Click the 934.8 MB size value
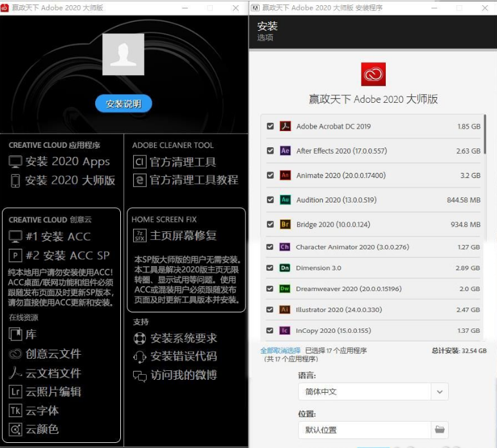This screenshot has height=448, width=497. 465,224
